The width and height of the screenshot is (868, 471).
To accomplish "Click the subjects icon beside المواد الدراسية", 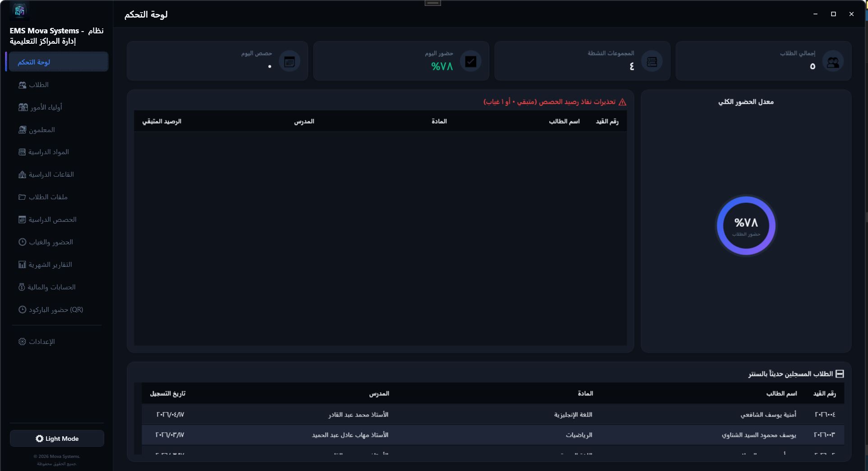I will pyautogui.click(x=22, y=152).
